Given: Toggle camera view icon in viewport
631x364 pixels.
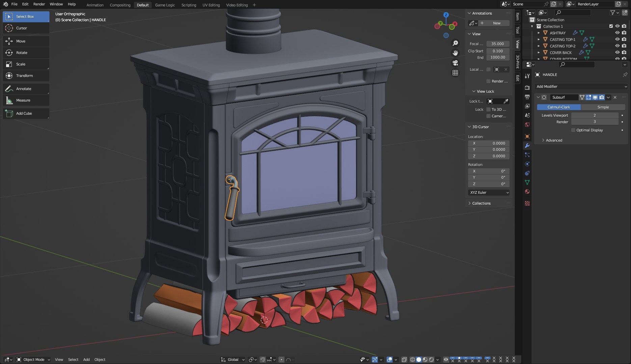Looking at the screenshot, I should coord(455,63).
